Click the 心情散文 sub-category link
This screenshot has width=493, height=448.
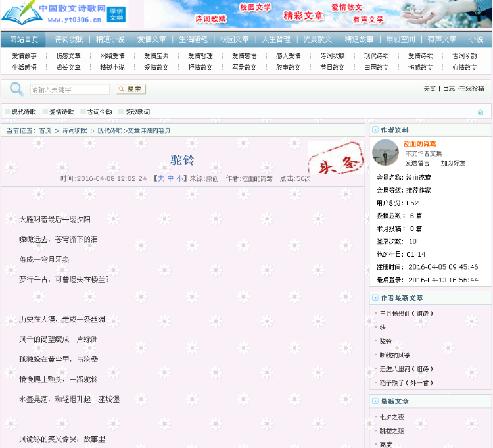click(x=464, y=67)
